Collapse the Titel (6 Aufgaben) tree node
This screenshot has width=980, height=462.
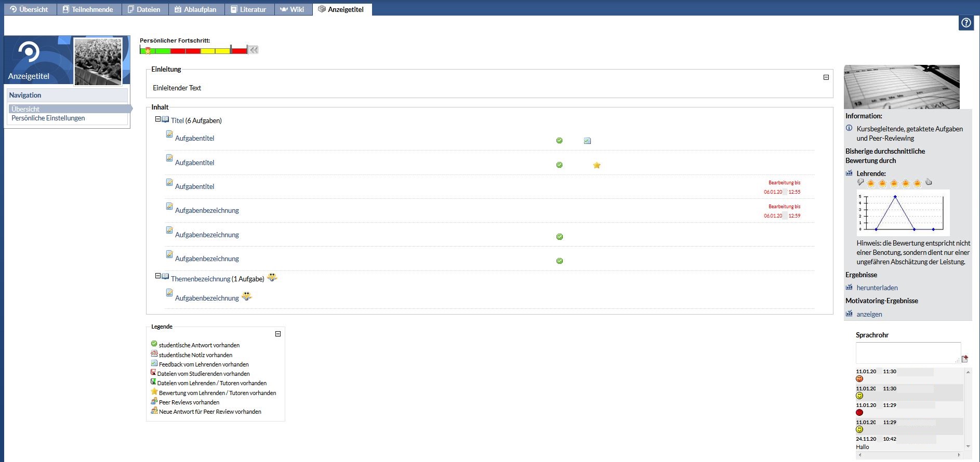coord(158,119)
